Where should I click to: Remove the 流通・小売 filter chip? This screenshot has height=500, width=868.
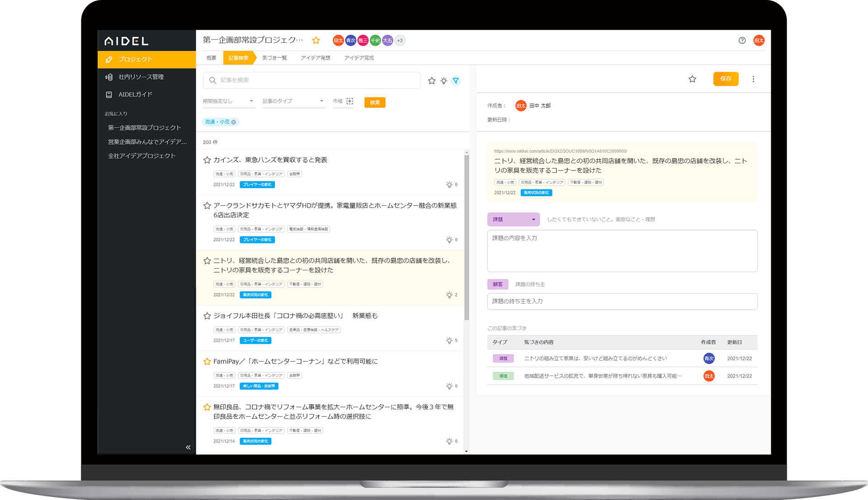pyautogui.click(x=234, y=122)
